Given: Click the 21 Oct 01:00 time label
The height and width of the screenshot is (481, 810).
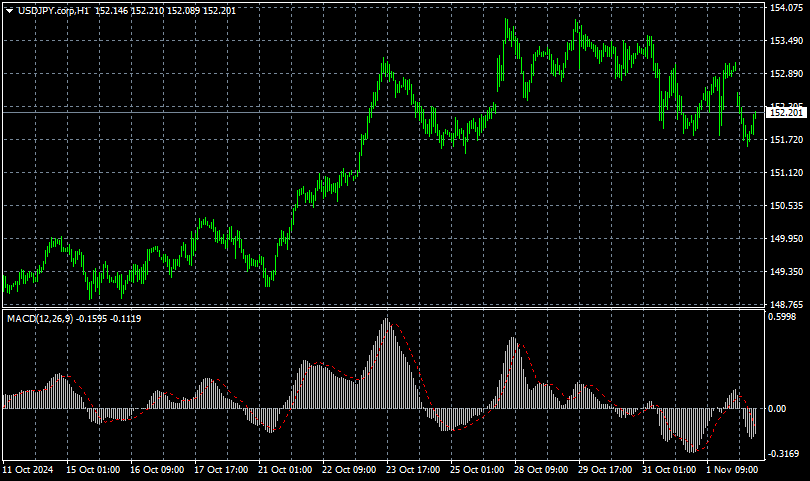Looking at the screenshot, I should 285,470.
